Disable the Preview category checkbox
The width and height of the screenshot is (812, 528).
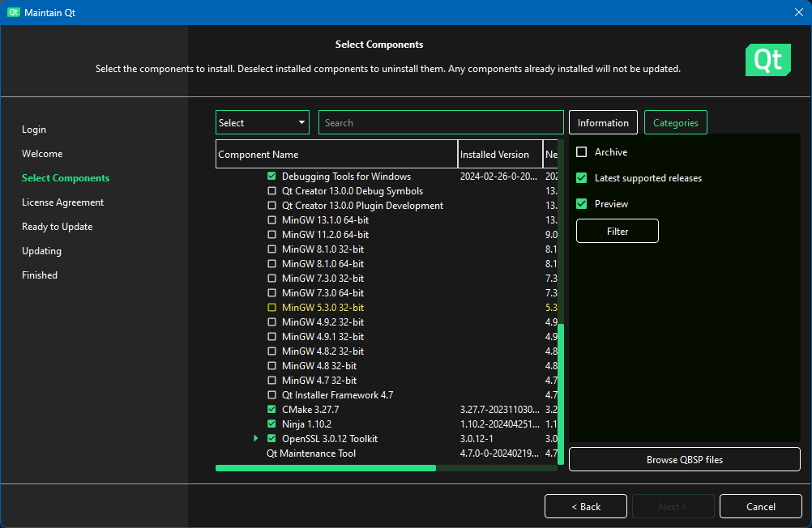tap(582, 204)
